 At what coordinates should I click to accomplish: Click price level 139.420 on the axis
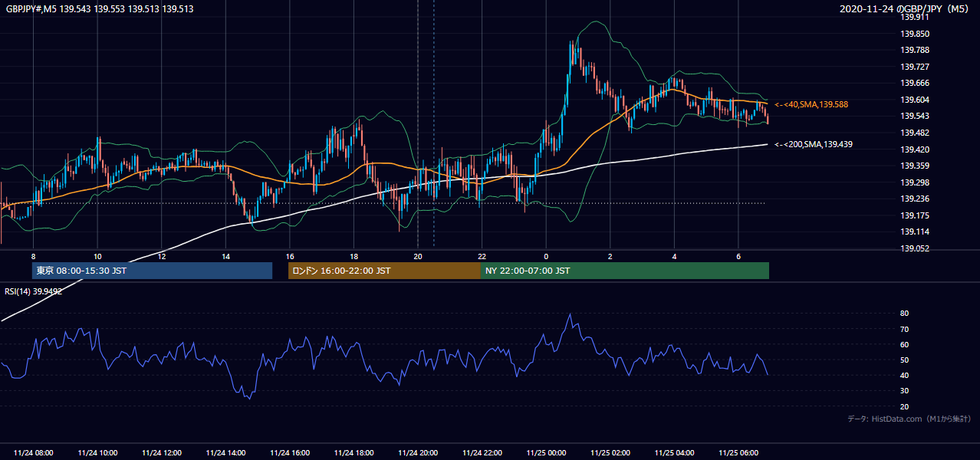click(x=915, y=149)
